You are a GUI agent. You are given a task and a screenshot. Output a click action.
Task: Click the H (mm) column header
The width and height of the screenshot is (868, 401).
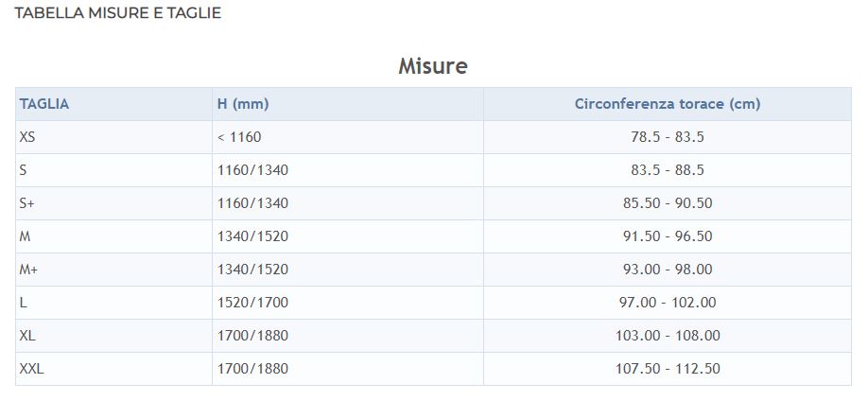(x=243, y=104)
